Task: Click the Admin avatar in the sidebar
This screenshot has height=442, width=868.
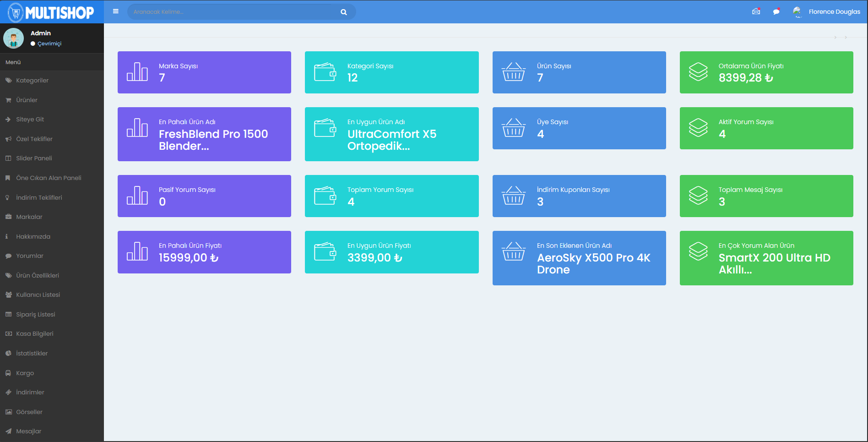Action: point(13,38)
